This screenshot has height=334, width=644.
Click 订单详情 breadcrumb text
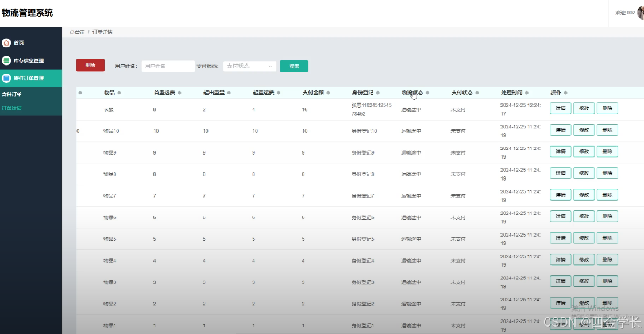(102, 32)
